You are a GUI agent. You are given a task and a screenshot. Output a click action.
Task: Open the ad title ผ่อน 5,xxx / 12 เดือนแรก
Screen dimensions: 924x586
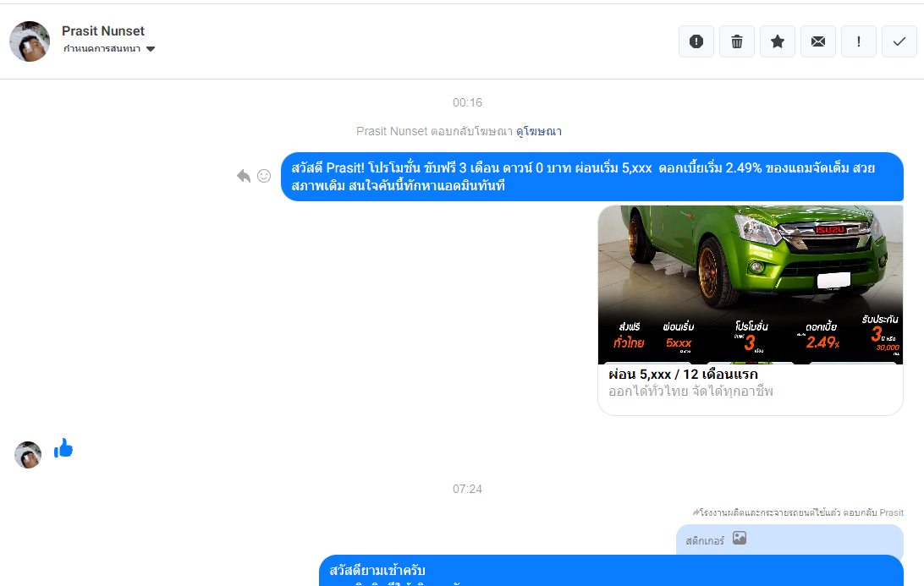coord(683,375)
